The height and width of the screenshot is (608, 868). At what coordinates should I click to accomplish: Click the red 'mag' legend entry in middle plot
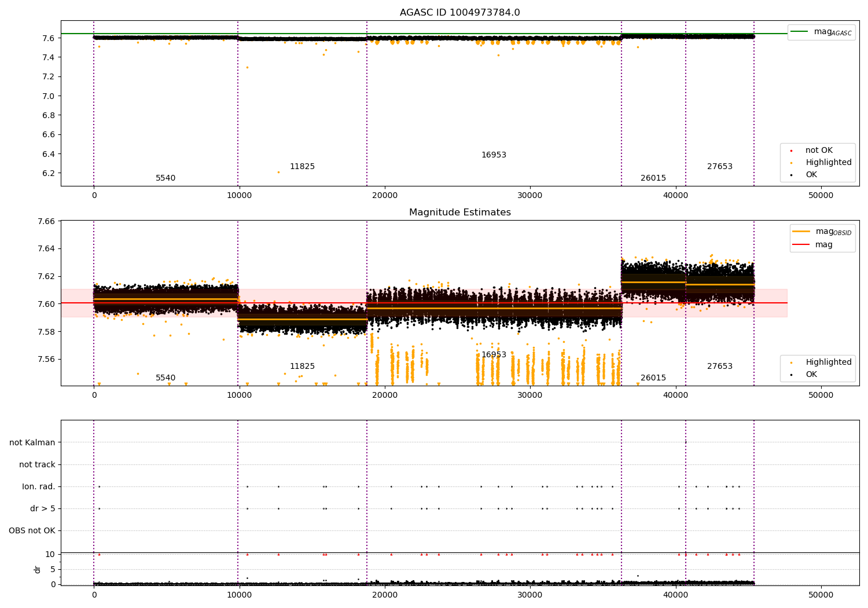click(x=812, y=245)
